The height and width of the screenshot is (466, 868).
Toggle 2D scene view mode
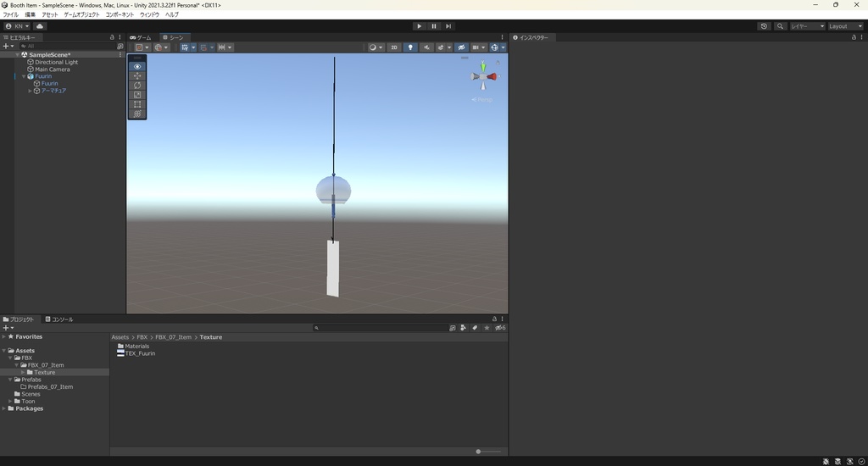[x=394, y=47]
